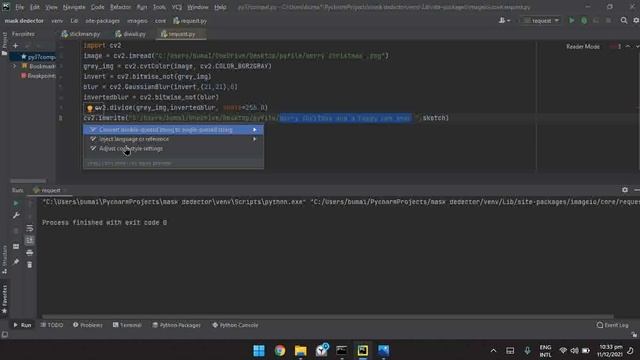Open the Run tool window button
This screenshot has height=360, width=640.
point(22,325)
